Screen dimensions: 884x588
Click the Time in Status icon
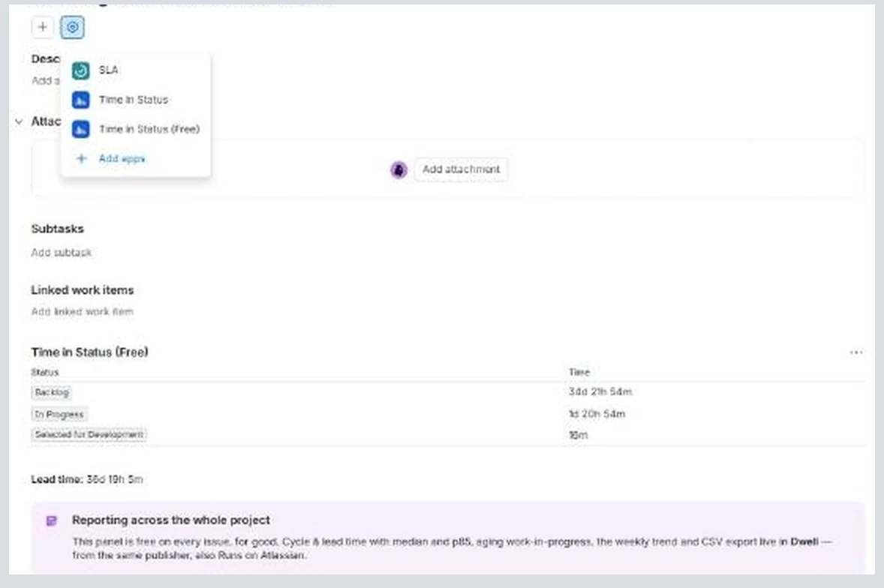(x=80, y=100)
